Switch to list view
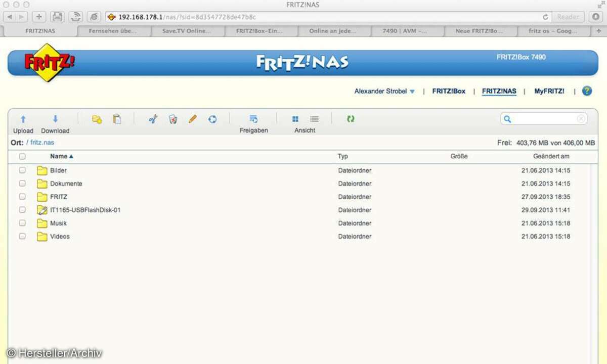 tap(314, 119)
